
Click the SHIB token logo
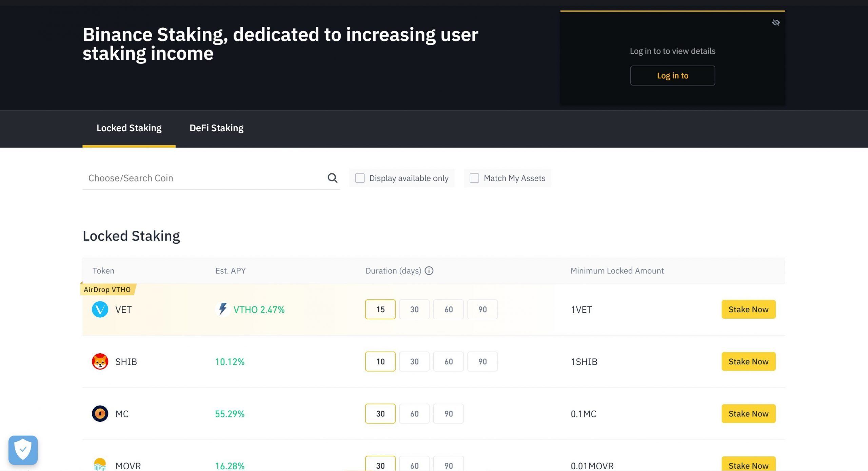[x=100, y=362]
